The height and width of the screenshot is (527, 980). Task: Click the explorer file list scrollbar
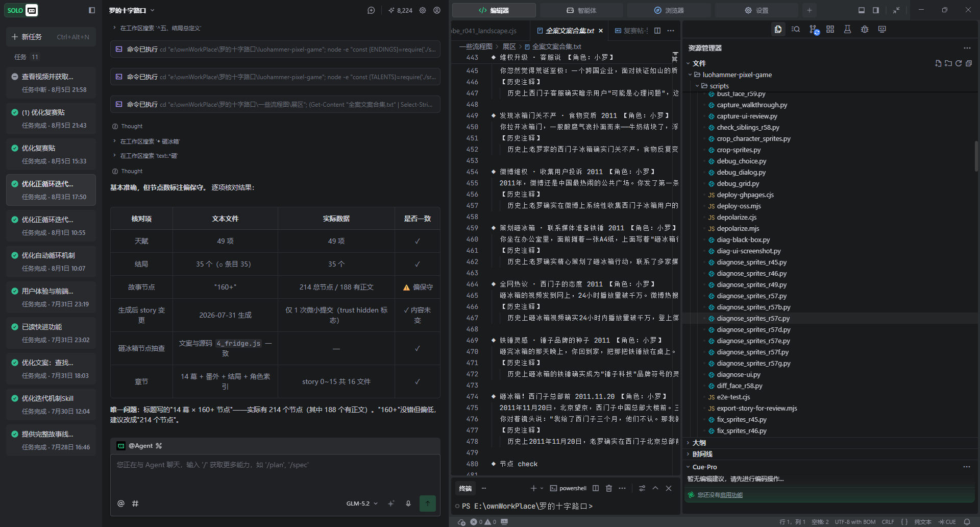(x=976, y=156)
